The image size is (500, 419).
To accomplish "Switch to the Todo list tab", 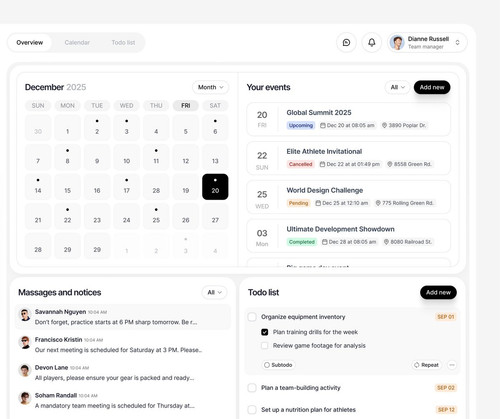I will 123,43.
